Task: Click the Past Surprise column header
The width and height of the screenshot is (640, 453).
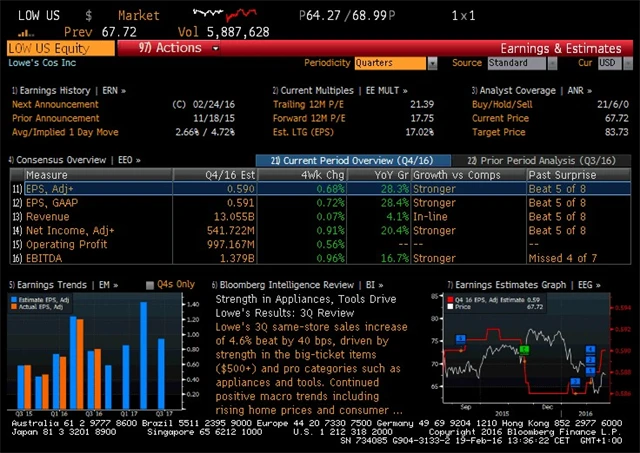Action: coord(578,175)
